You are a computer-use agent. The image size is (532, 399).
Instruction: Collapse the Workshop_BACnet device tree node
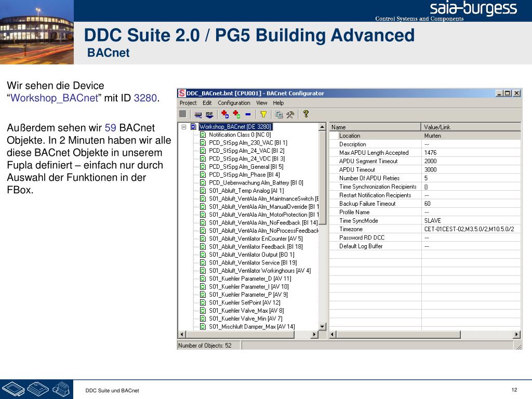(184, 127)
